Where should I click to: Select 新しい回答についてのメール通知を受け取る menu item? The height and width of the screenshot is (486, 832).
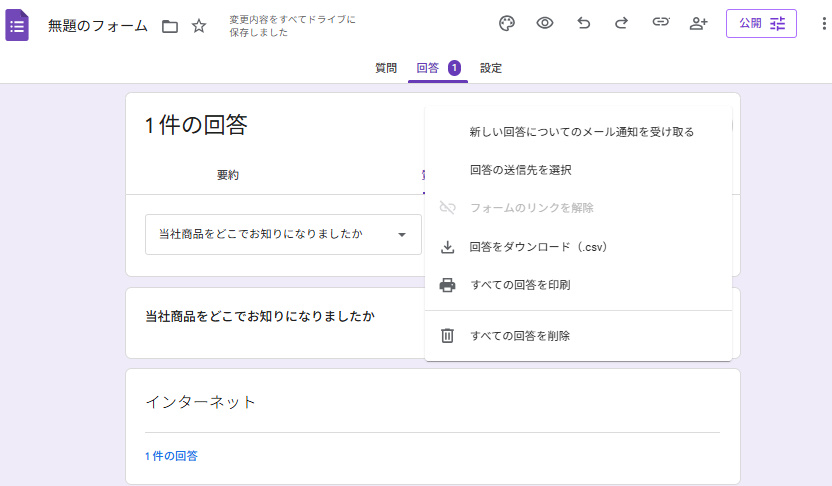click(x=581, y=132)
